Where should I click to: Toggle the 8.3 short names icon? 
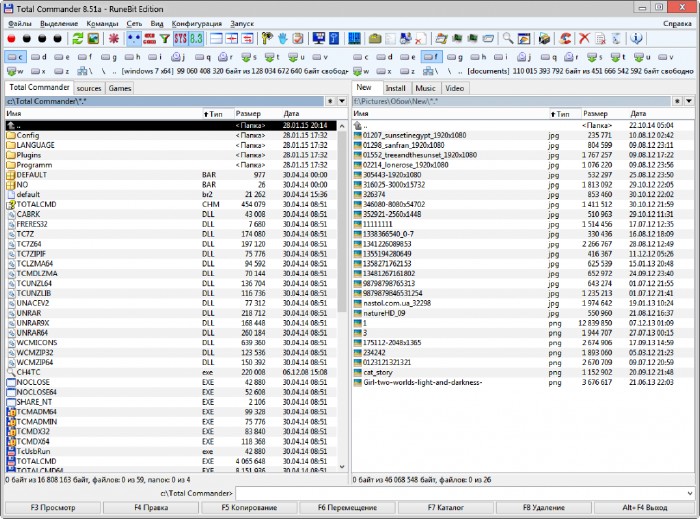click(x=196, y=39)
